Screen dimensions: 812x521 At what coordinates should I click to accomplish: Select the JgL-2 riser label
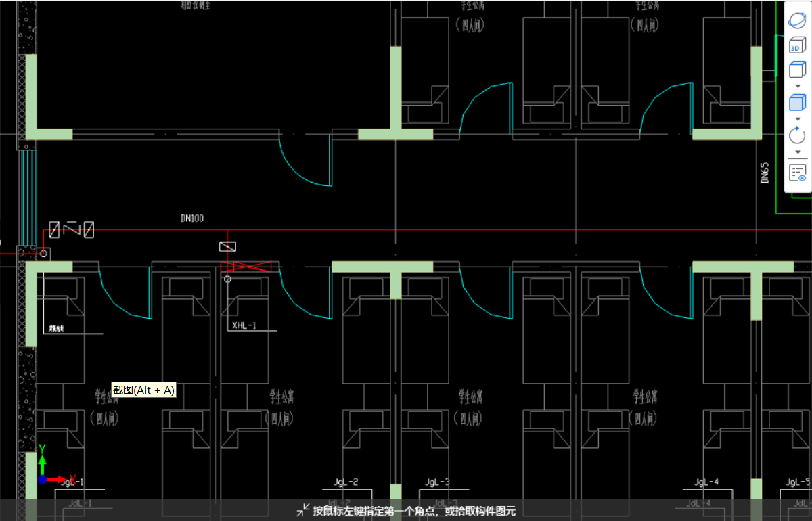(x=346, y=482)
